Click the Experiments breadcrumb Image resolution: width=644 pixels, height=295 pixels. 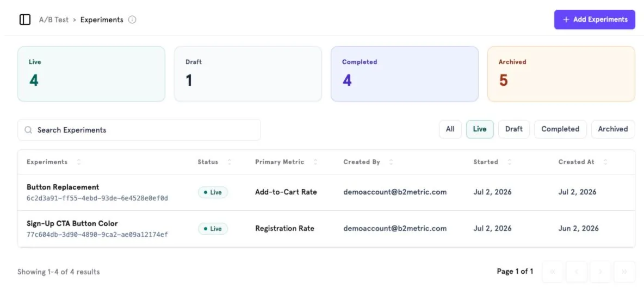tap(102, 20)
